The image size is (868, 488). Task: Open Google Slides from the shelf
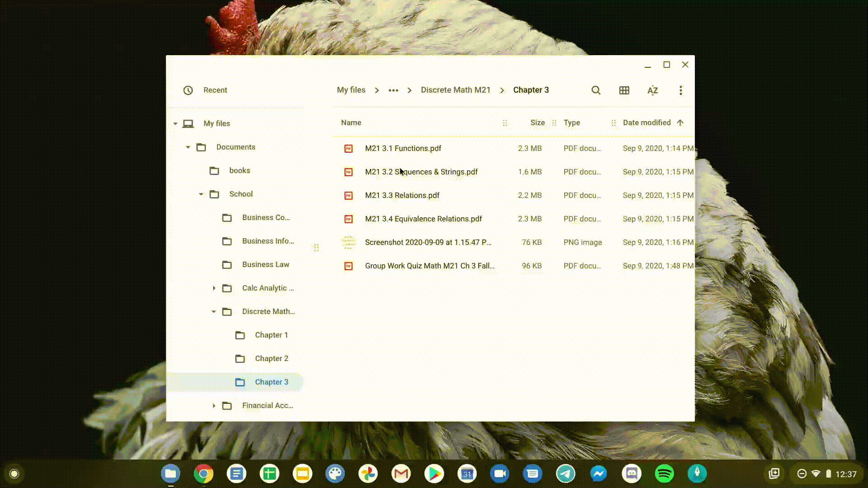point(302,474)
